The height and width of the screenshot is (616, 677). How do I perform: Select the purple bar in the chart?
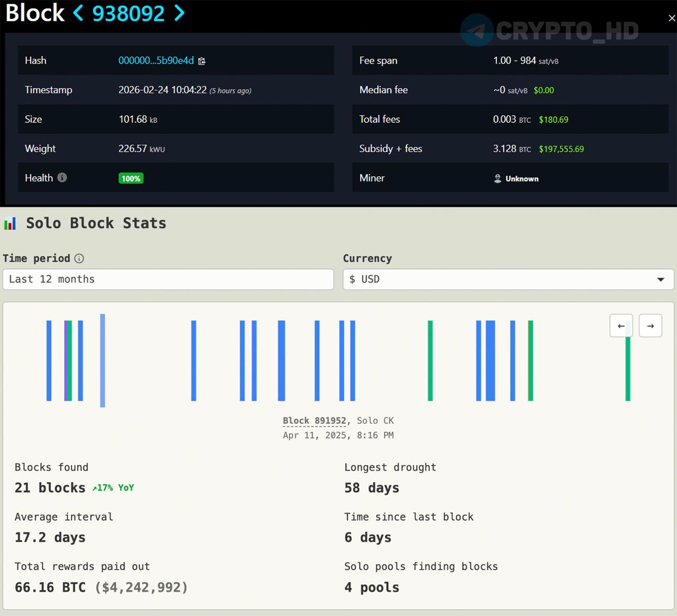coord(66,360)
